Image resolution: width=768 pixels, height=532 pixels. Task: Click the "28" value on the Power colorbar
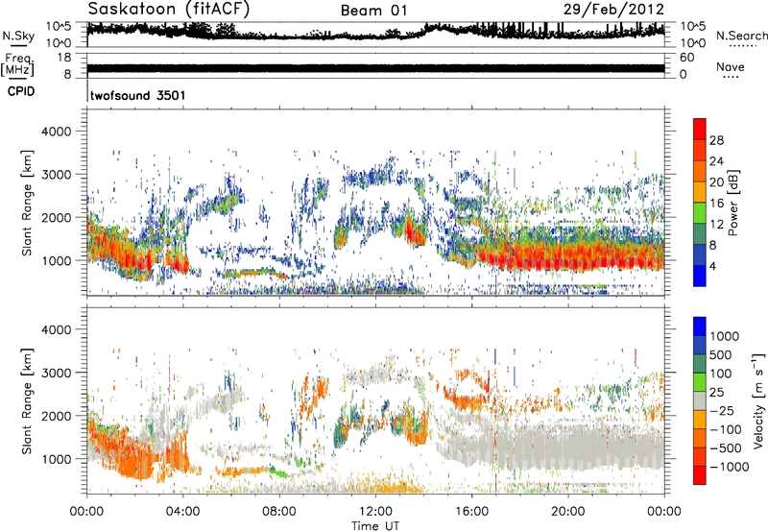716,140
